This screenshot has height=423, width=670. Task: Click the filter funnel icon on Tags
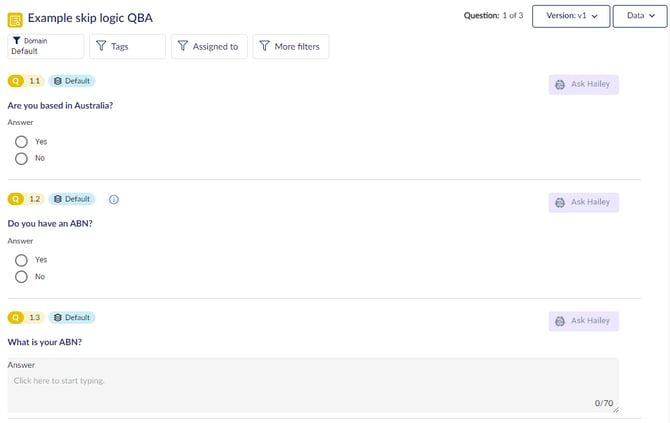[x=101, y=46]
